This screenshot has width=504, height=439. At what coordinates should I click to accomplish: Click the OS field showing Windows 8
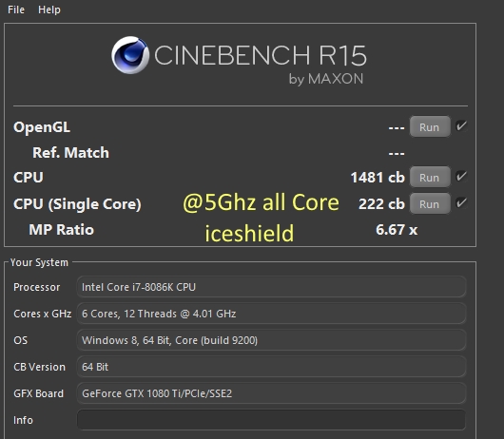coord(271,340)
